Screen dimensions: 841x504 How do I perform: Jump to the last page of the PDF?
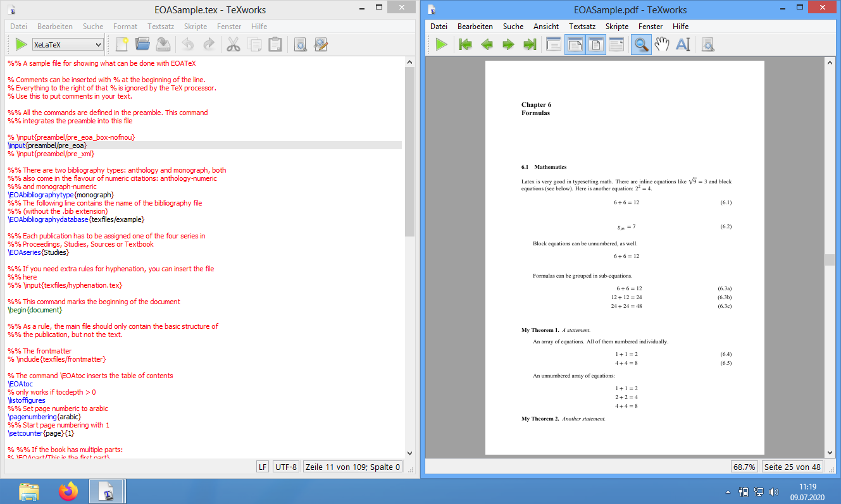click(x=529, y=44)
